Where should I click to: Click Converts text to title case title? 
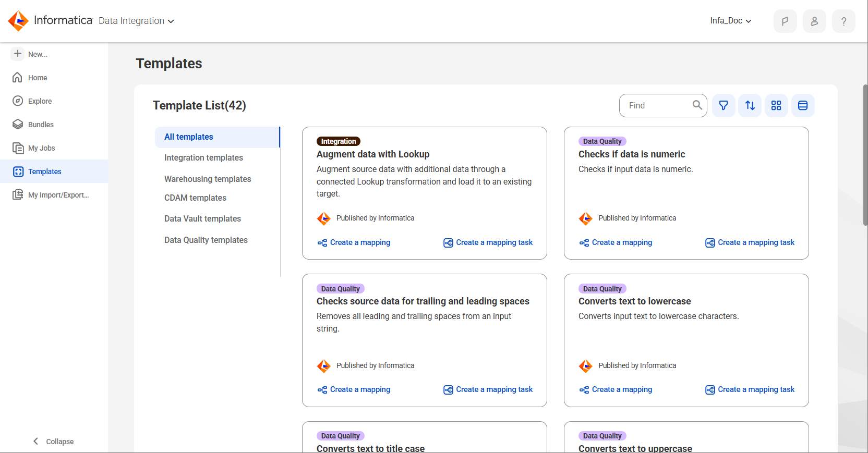[x=370, y=448]
